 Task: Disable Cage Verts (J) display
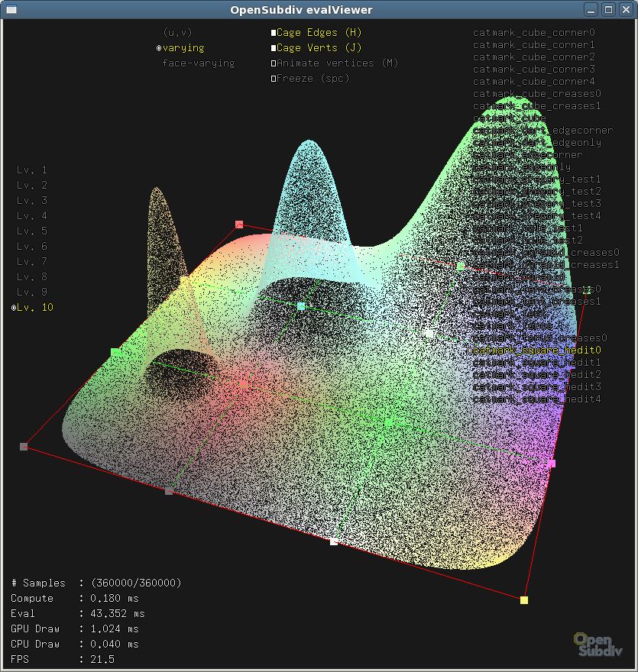coord(274,48)
